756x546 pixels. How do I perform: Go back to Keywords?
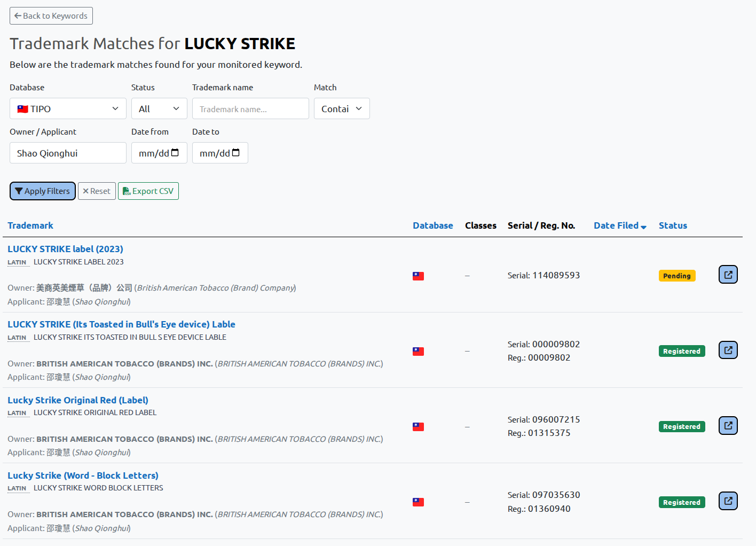[51, 16]
